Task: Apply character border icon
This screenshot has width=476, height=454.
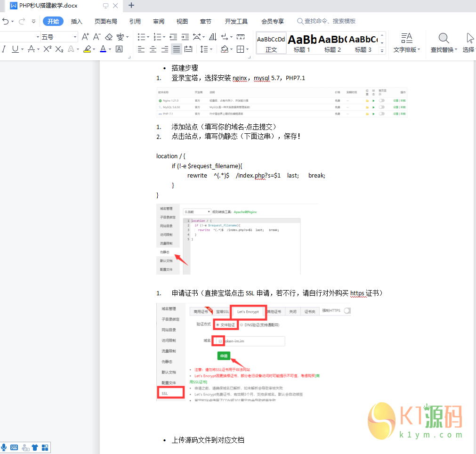Action: 119,49
